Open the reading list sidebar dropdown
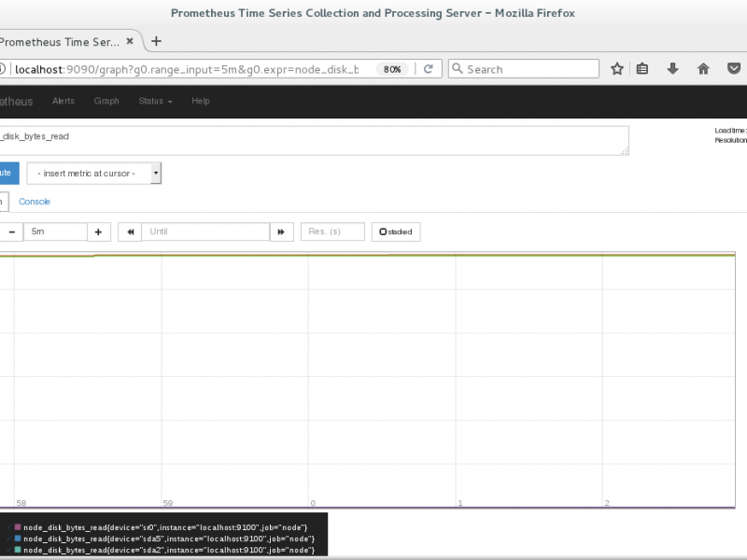The image size is (747, 560). pyautogui.click(x=642, y=68)
